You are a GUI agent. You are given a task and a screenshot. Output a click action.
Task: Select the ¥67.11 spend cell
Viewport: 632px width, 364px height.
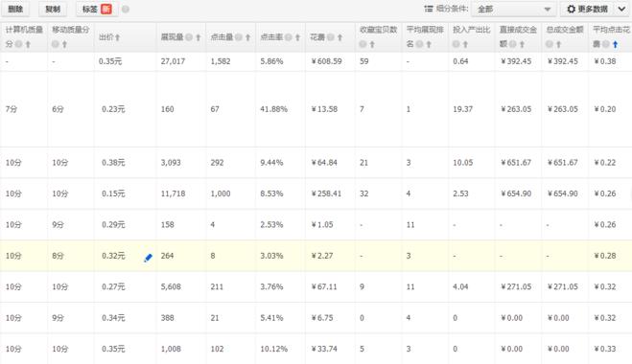pos(324,286)
